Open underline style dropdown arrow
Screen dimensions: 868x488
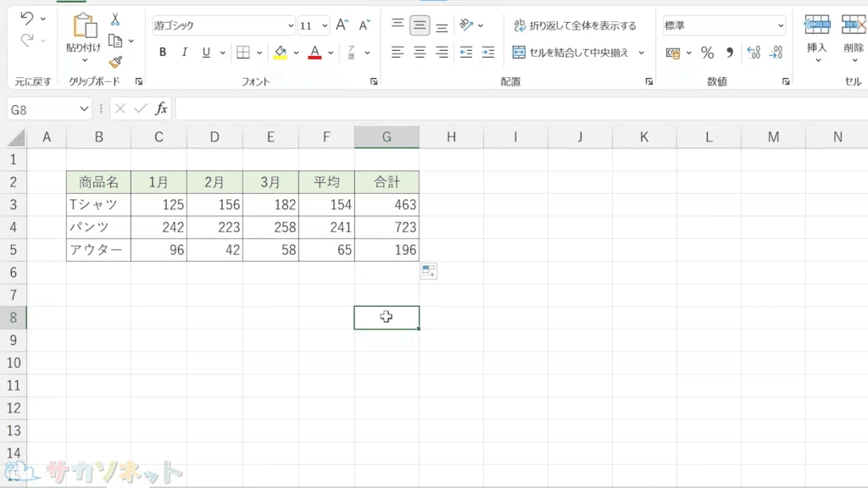tap(223, 53)
